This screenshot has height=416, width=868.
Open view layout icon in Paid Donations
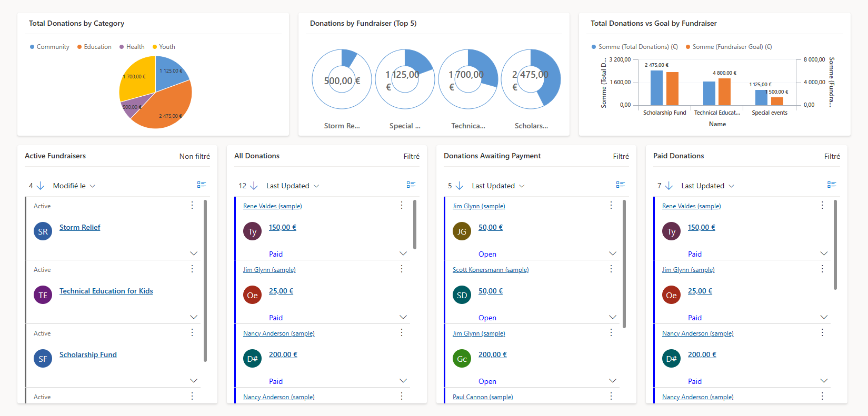(831, 185)
